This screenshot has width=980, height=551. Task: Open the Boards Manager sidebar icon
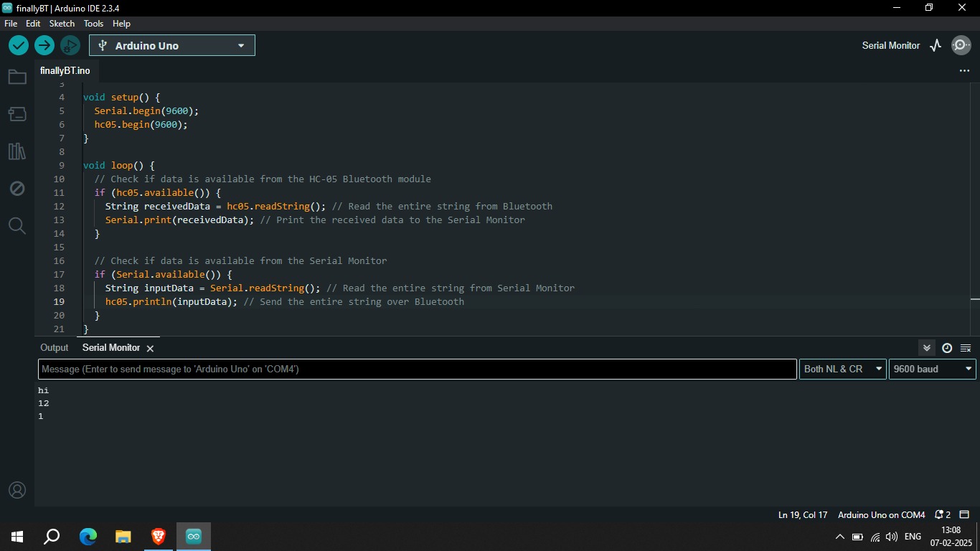click(17, 113)
